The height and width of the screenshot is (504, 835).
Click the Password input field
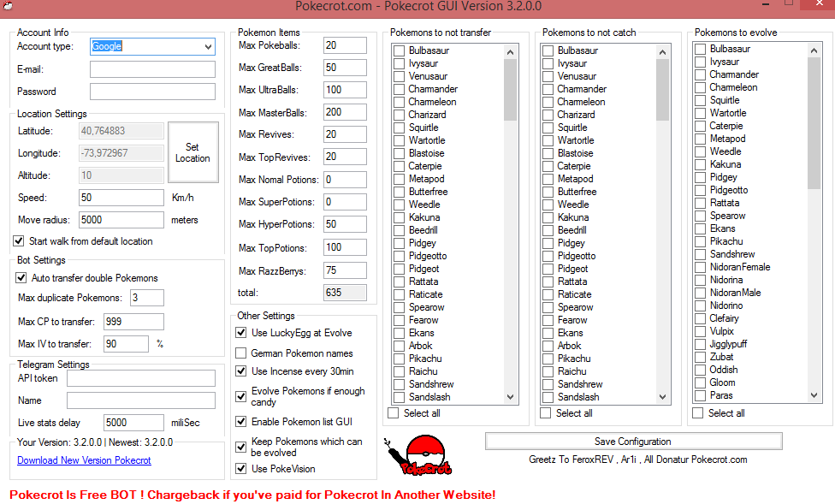tap(152, 92)
